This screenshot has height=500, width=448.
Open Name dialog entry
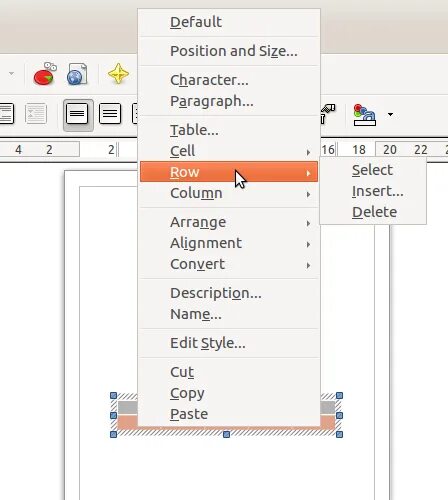point(229,314)
